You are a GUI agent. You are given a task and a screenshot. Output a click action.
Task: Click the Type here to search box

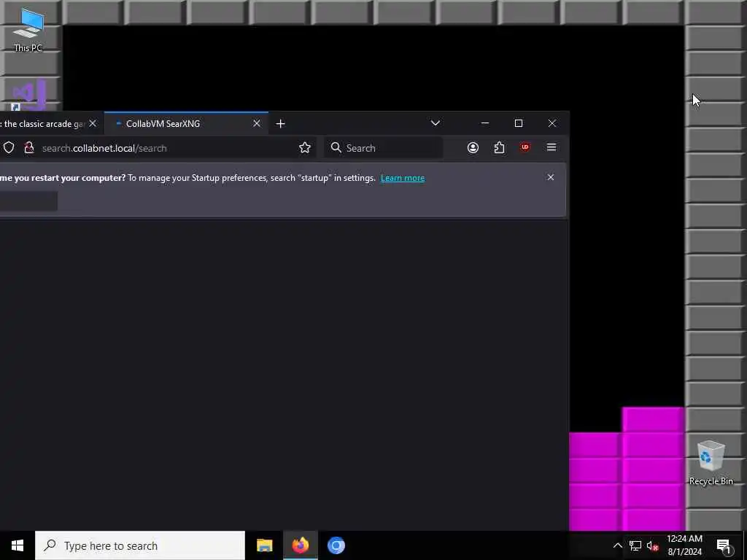(x=140, y=545)
